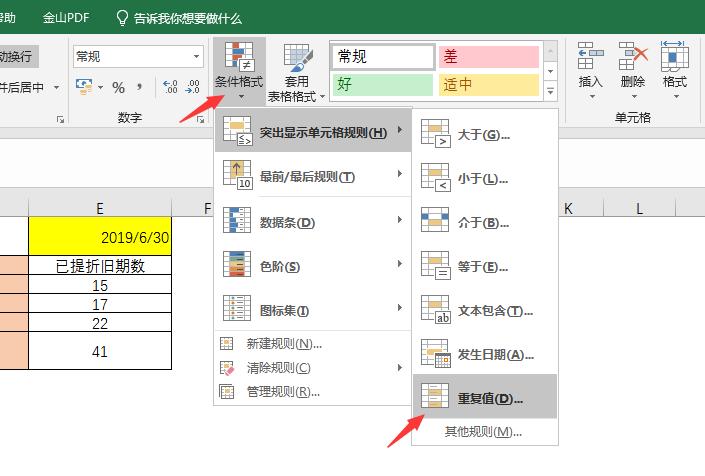The width and height of the screenshot is (705, 476).
Task: Expand 格式 dropdown arrow
Action: click(676, 97)
